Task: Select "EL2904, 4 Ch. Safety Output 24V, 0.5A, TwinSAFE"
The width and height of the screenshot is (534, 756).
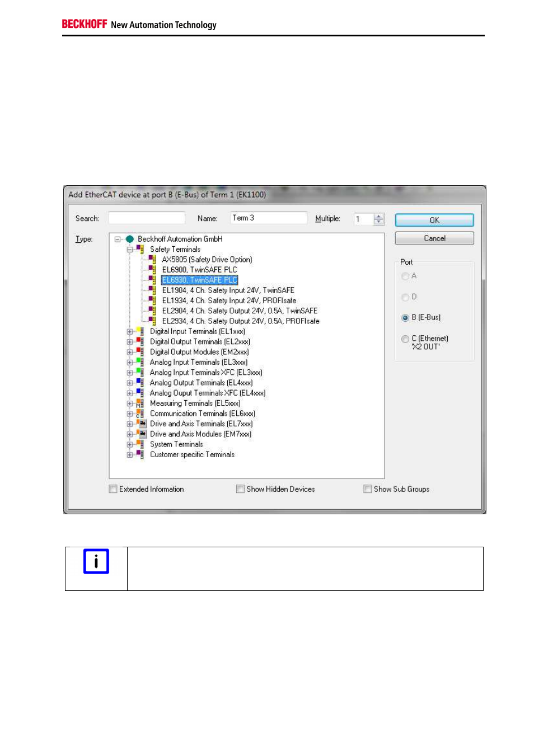Action: (240, 311)
